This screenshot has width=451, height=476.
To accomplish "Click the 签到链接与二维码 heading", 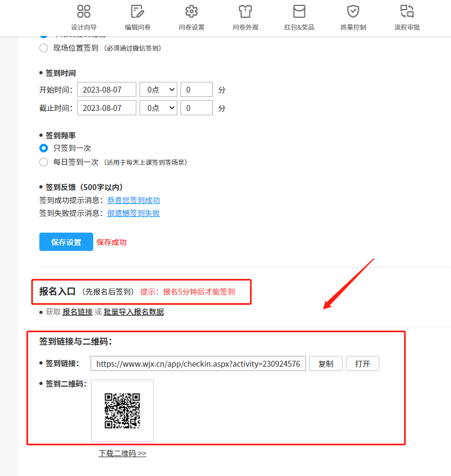I will [x=75, y=341].
